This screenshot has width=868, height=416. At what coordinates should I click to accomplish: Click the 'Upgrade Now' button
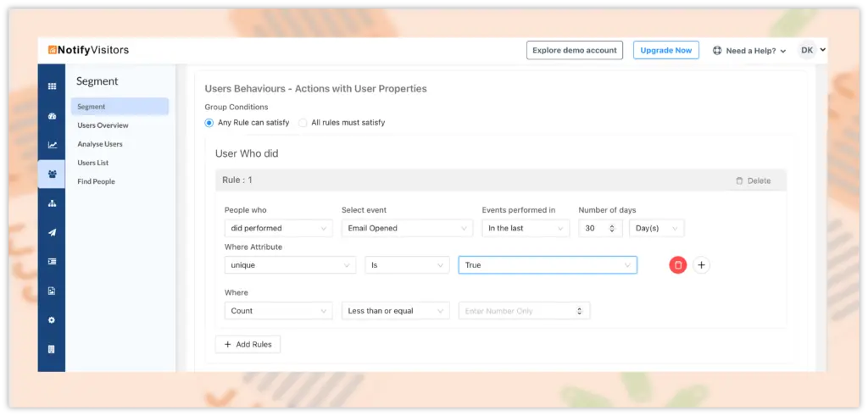coord(665,50)
